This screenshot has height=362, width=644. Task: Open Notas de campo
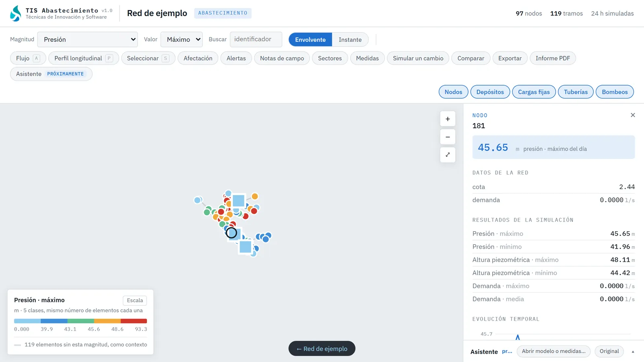tap(282, 58)
